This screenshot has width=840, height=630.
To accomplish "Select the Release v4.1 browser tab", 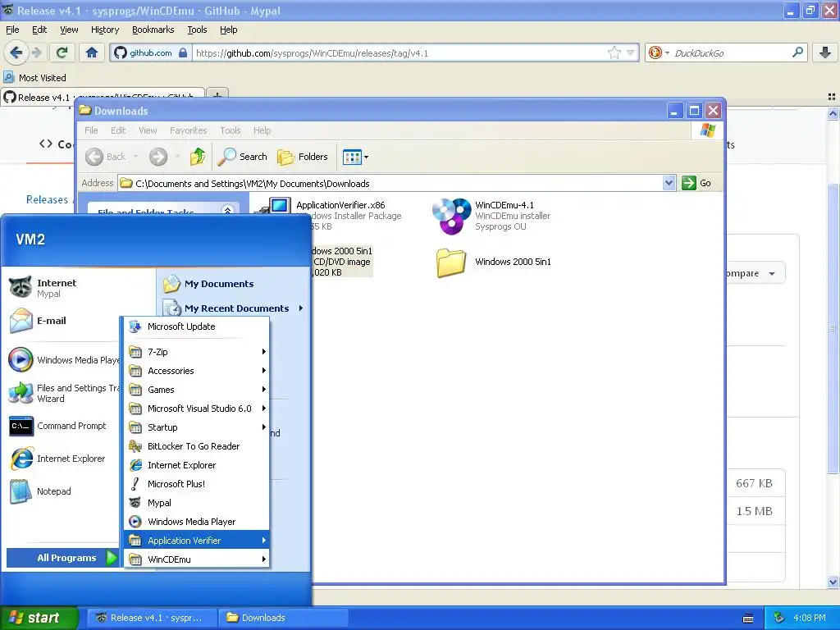I will coord(103,97).
